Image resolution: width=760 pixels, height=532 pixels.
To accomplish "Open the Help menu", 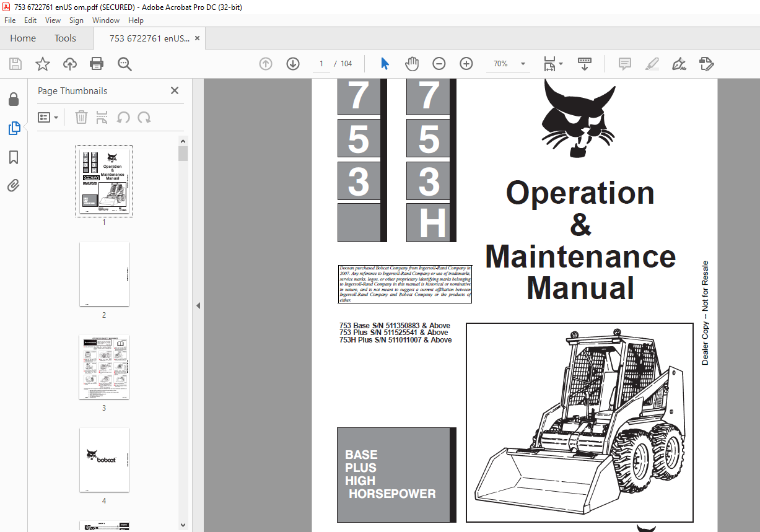I will [x=136, y=20].
